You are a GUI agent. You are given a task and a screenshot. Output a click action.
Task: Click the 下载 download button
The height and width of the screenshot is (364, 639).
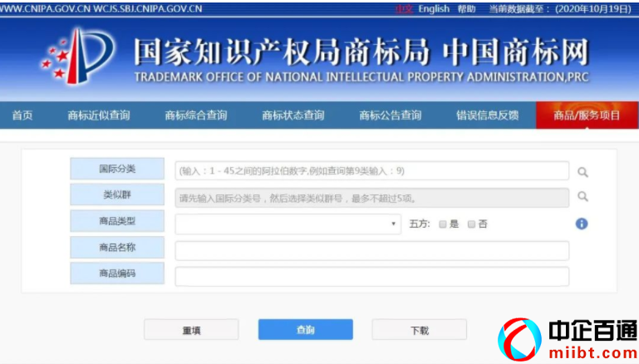pos(420,330)
